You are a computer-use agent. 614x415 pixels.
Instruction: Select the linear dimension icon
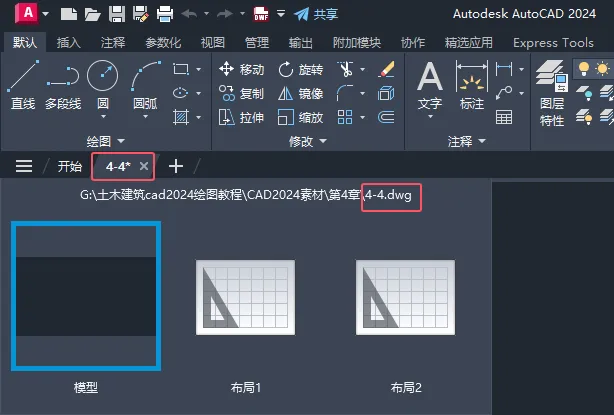click(504, 69)
